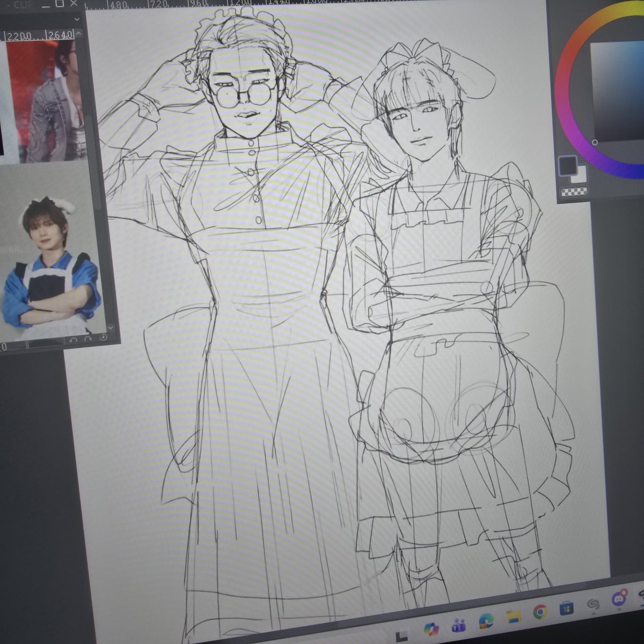Rotate sub view image left
This screenshot has height=644, width=644.
click(74, 340)
